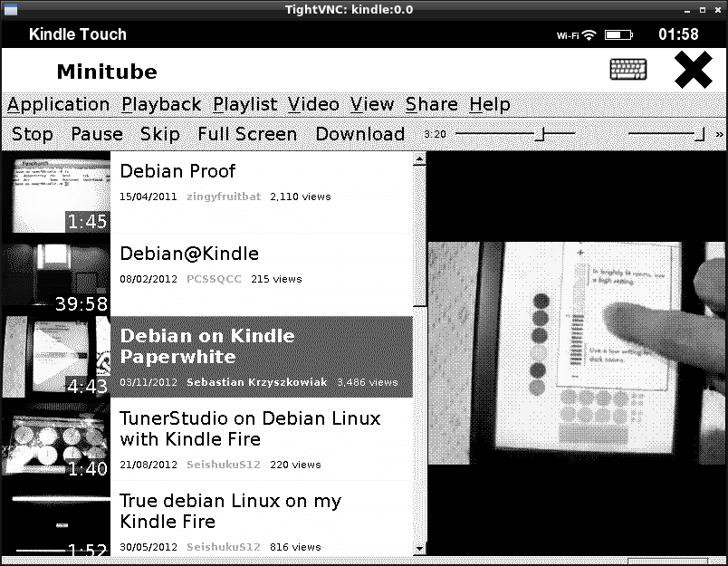Click the 08/02/2012 date

pos(148,279)
